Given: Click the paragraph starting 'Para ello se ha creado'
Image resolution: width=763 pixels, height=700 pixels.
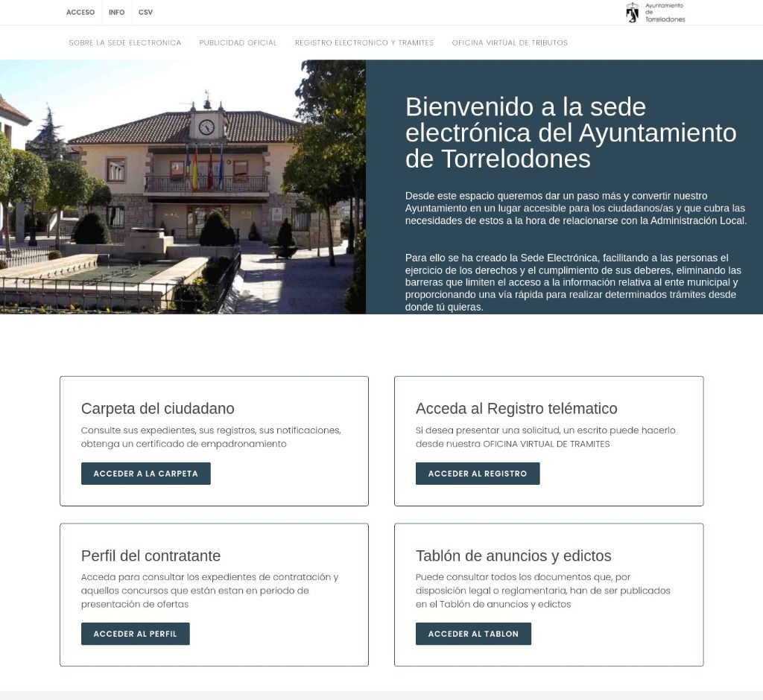Looking at the screenshot, I should click(573, 282).
